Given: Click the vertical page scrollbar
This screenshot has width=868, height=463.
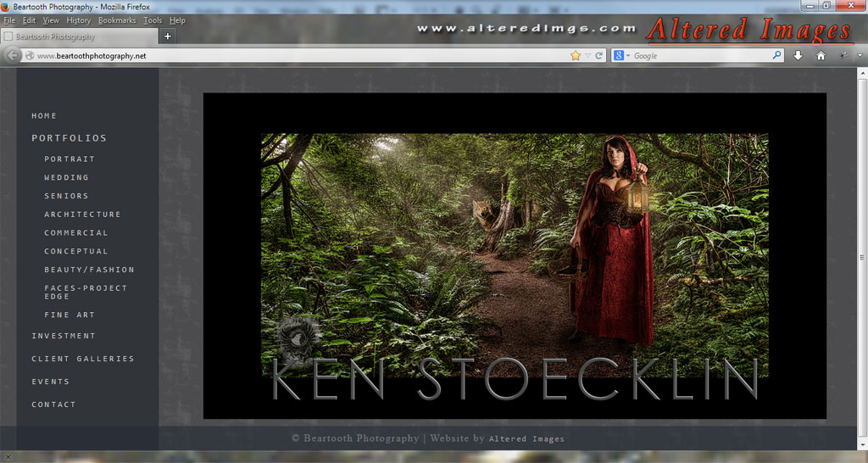Looking at the screenshot, I should point(862,259).
